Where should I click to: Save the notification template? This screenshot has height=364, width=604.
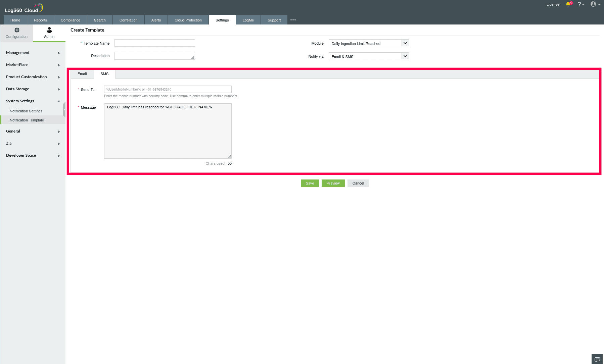coord(310,183)
